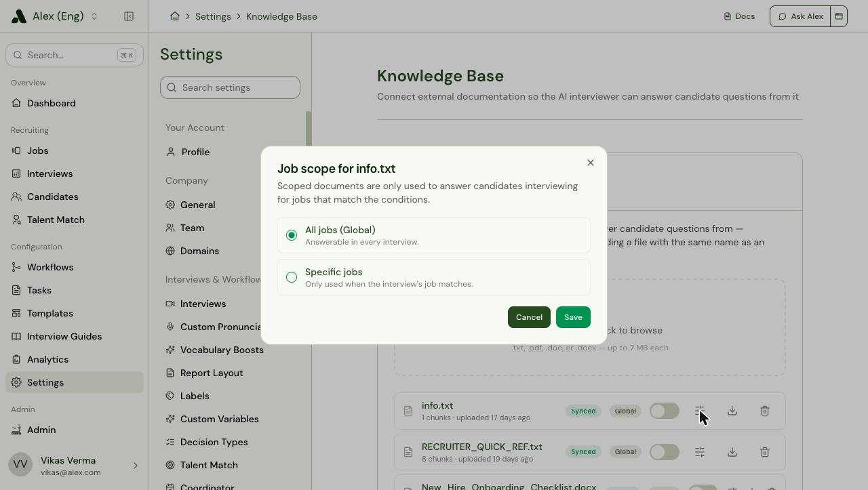
Task: Save the job scope setting
Action: coord(573,317)
